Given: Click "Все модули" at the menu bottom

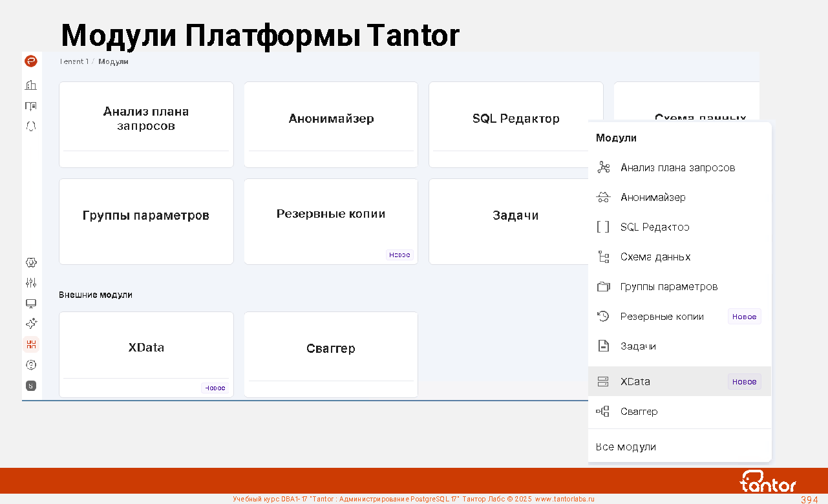Looking at the screenshot, I should [626, 447].
